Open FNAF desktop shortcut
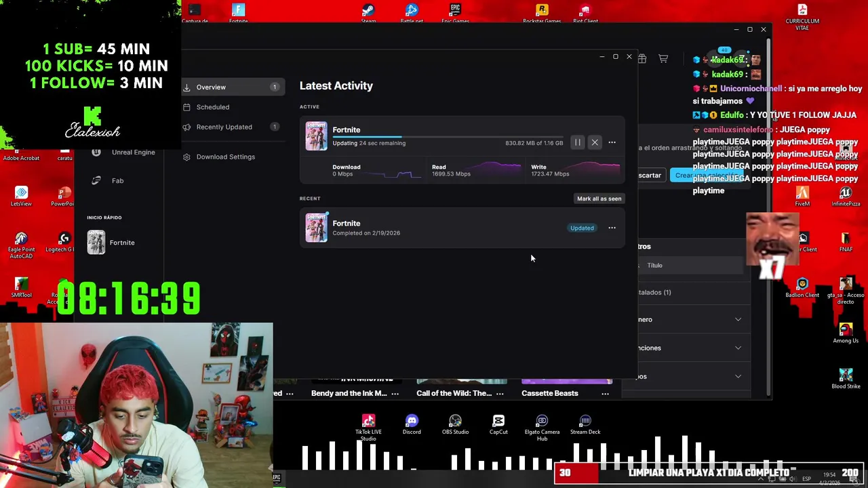Screen dimensions: 868x488 click(x=846, y=241)
